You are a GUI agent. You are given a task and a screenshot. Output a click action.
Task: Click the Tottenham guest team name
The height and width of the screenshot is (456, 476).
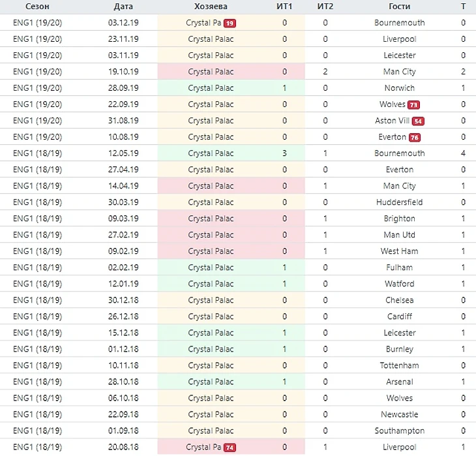[399, 365]
